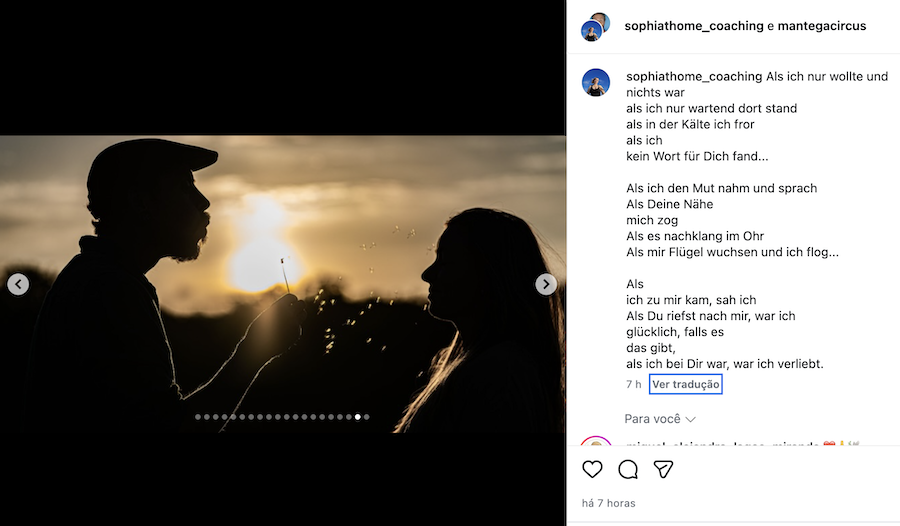Open comments via the speech bubble icon

point(628,469)
